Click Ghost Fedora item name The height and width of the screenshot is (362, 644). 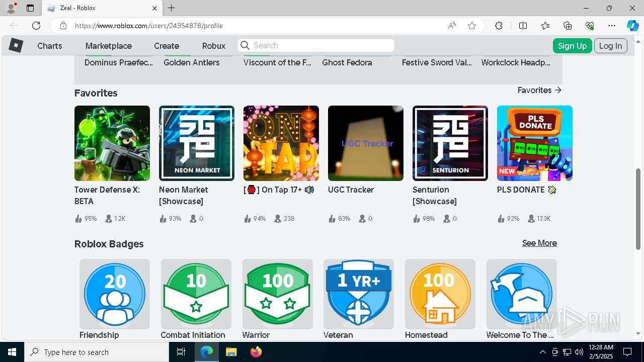[347, 62]
